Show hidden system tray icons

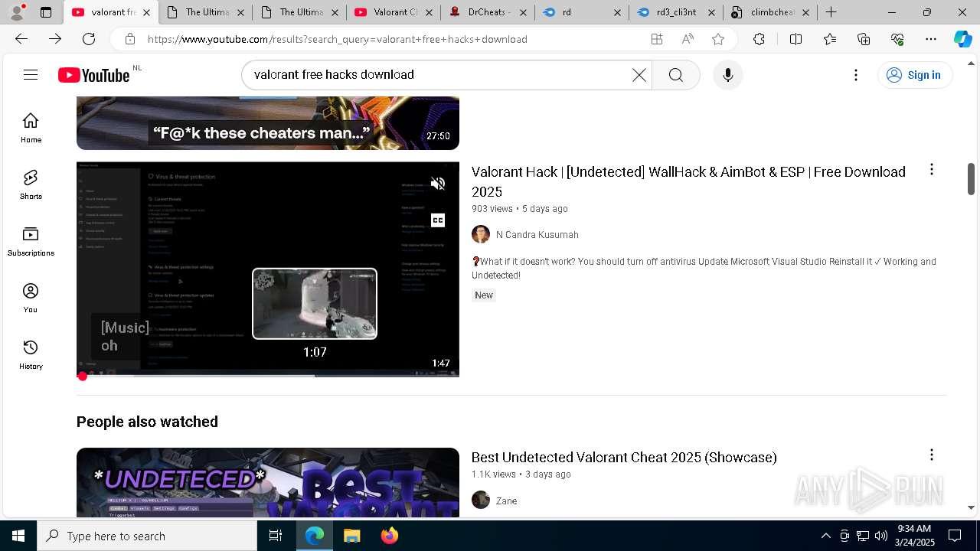pos(825,536)
